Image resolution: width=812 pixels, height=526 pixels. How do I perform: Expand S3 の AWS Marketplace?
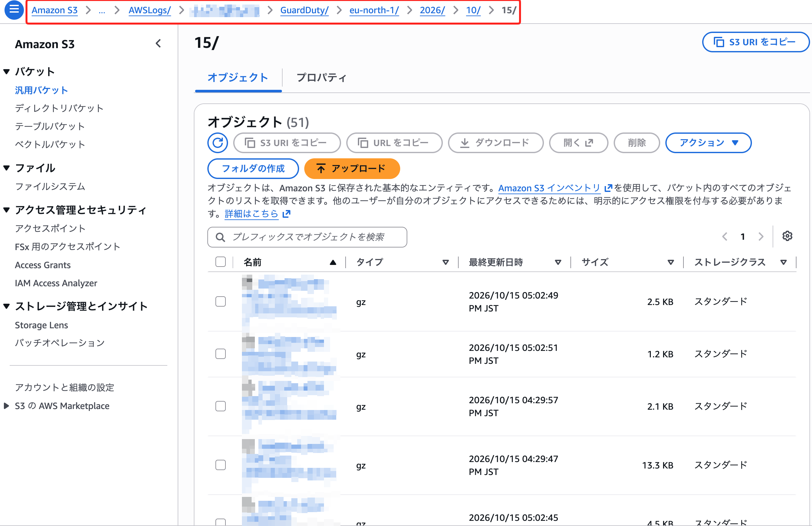click(x=6, y=406)
